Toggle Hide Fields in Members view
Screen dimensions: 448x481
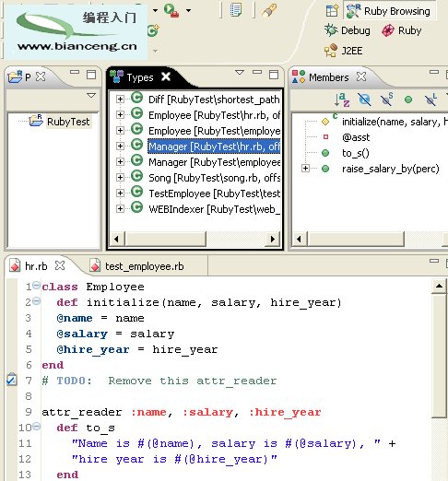[364, 100]
